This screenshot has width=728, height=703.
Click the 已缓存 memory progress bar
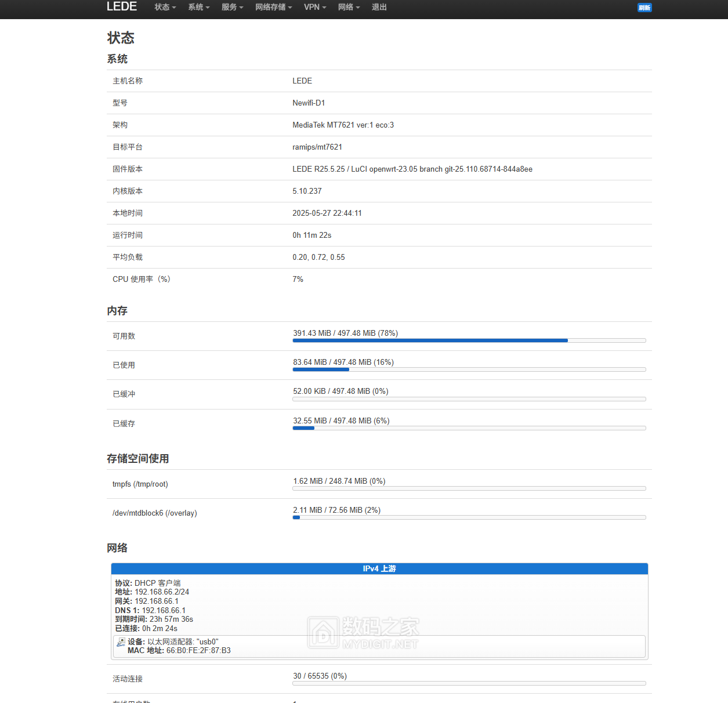469,428
